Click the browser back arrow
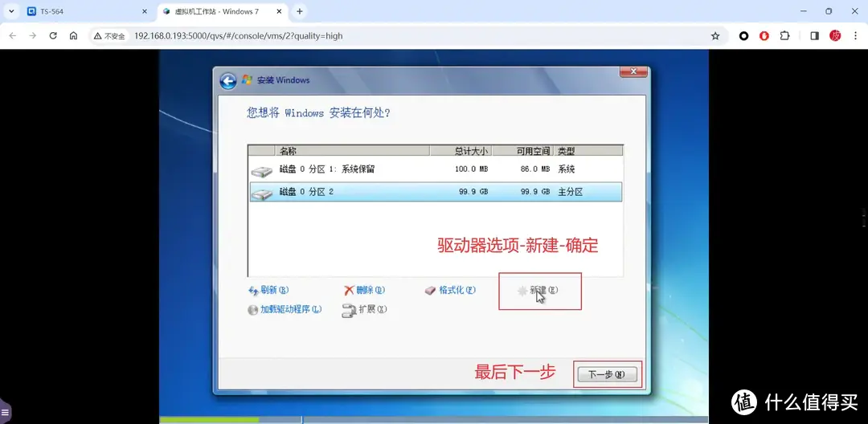This screenshot has height=424, width=868. pos(12,35)
